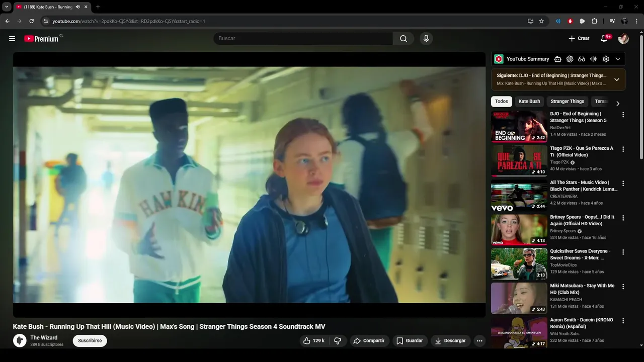Bookmark this page with star icon
Image resolution: width=644 pixels, height=362 pixels.
coord(541,21)
